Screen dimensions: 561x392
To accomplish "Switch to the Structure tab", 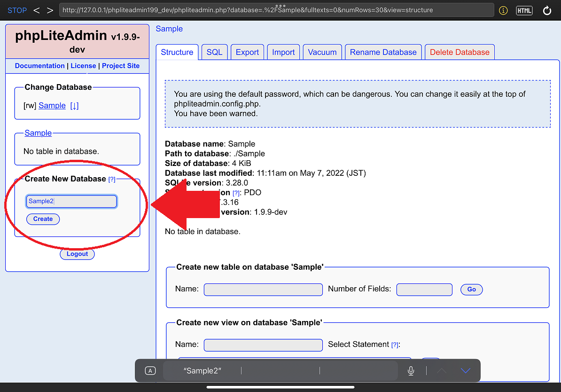I will [x=177, y=52].
